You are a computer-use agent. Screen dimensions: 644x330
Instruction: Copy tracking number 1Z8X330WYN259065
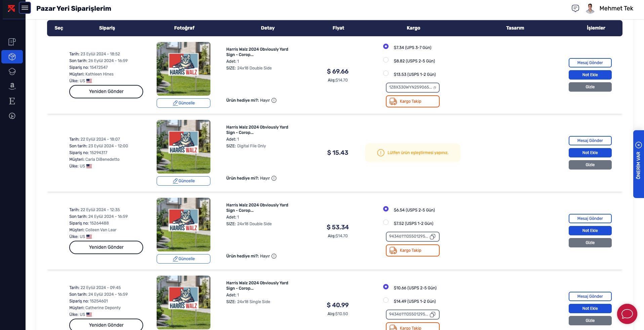pos(435,88)
